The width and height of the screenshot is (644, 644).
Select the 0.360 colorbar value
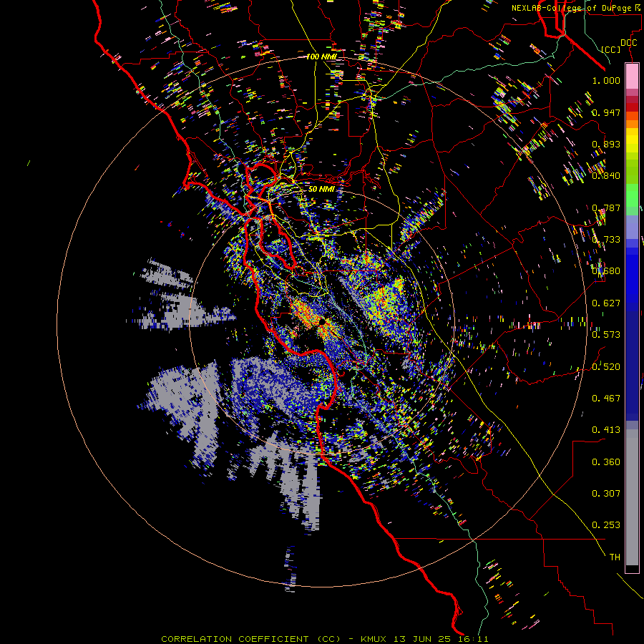point(606,462)
